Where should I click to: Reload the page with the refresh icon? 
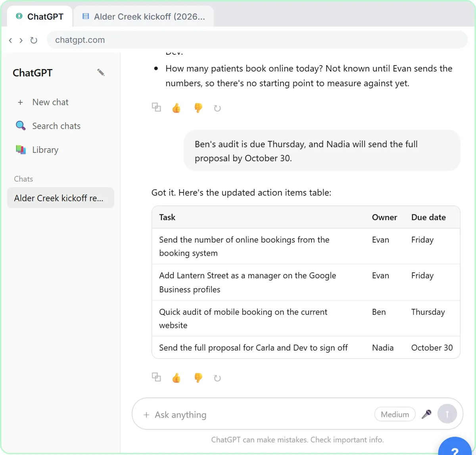(x=34, y=40)
